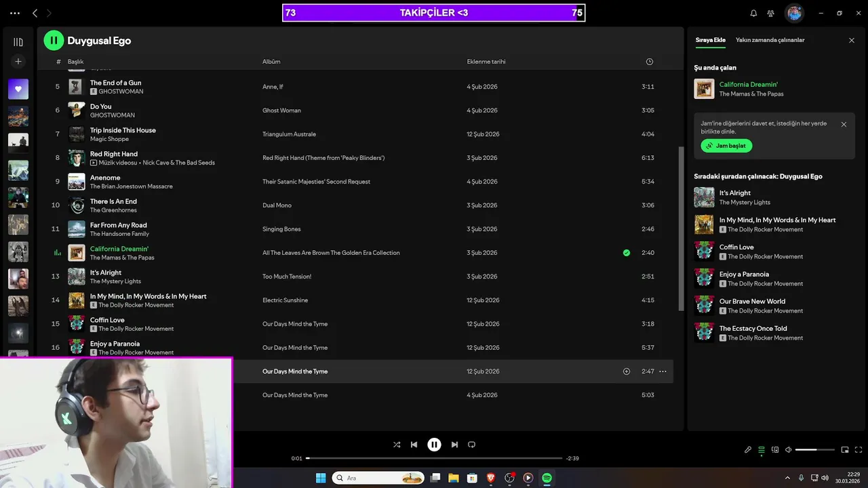868x488 pixels.
Task: Click the Jam başlat button
Action: point(726,146)
